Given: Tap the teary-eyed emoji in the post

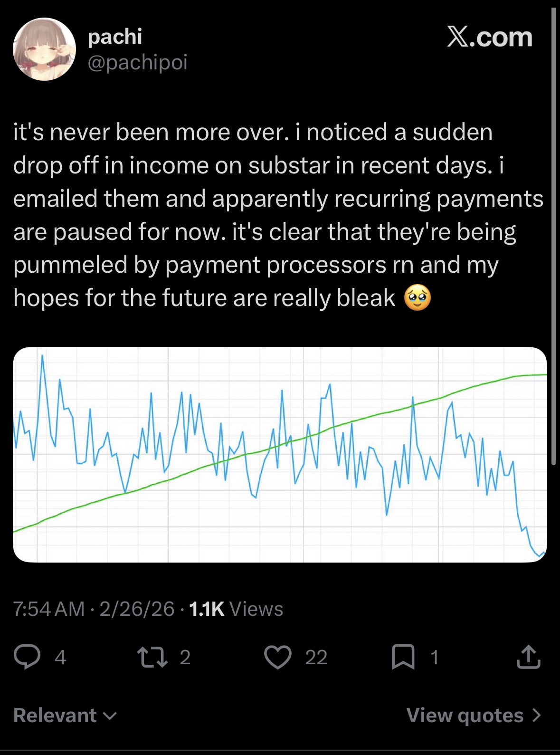Looking at the screenshot, I should [418, 299].
